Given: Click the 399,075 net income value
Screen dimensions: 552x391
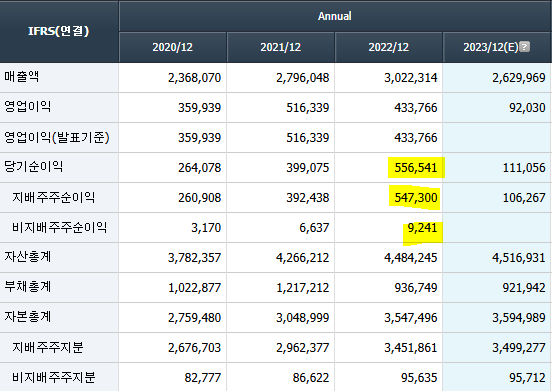Looking at the screenshot, I should coord(308,168).
